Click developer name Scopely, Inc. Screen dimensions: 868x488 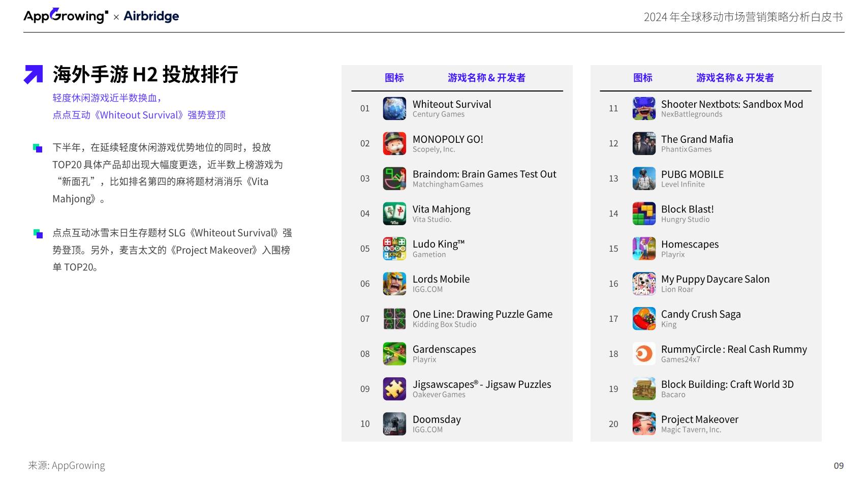434,149
